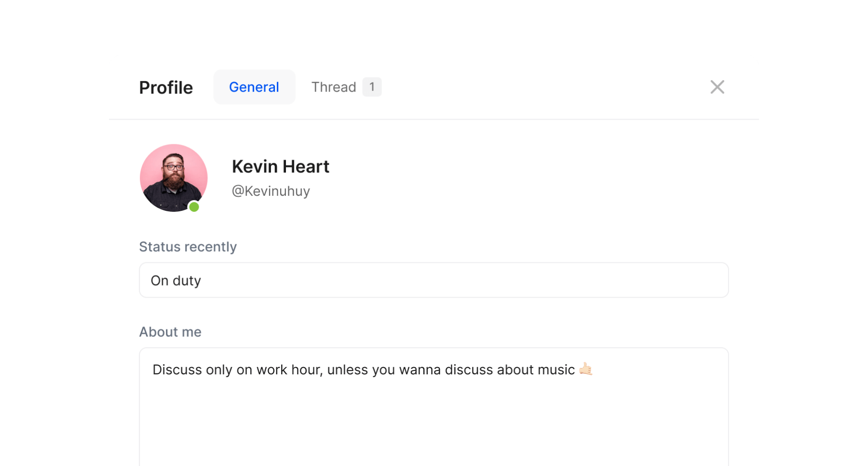Click the Status recently label
Viewport: 868px width, 466px height.
click(x=188, y=247)
